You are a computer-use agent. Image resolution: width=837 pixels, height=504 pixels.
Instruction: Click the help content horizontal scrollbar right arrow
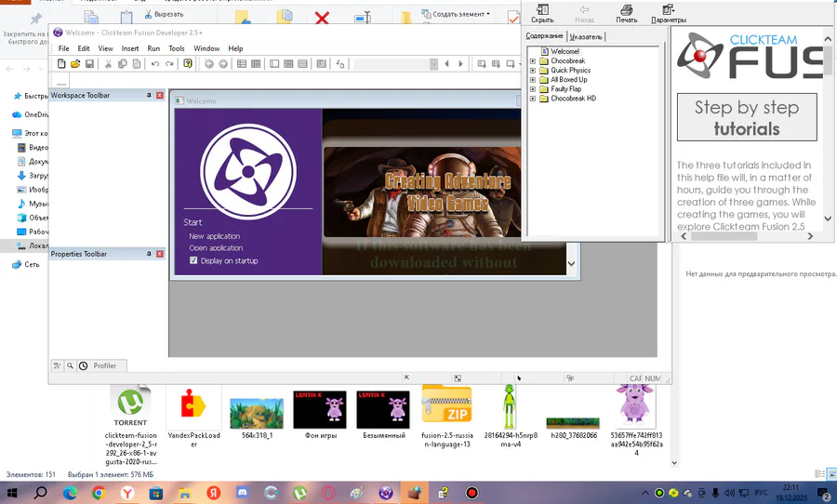click(x=810, y=236)
